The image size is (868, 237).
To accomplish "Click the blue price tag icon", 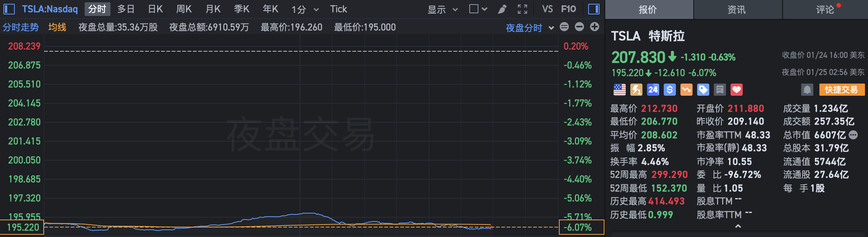I will (703, 90).
